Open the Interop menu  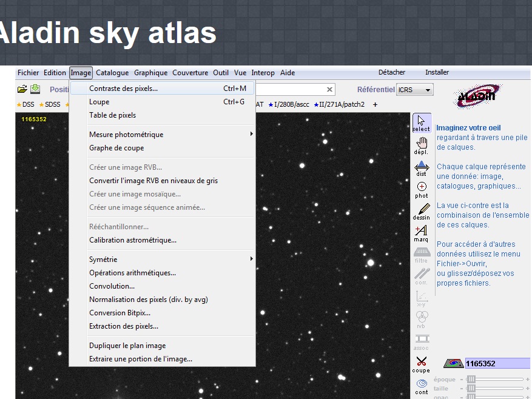pyautogui.click(x=263, y=73)
